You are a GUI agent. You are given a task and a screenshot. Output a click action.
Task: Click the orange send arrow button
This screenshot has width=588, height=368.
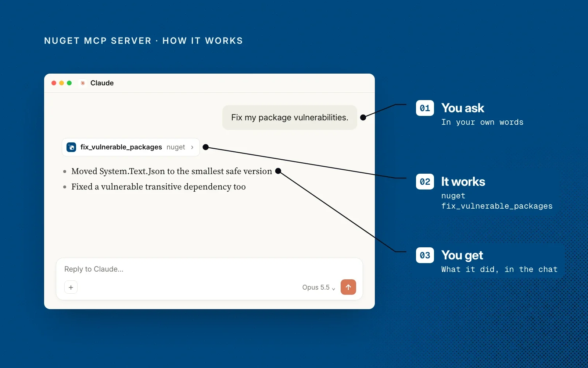click(x=348, y=287)
